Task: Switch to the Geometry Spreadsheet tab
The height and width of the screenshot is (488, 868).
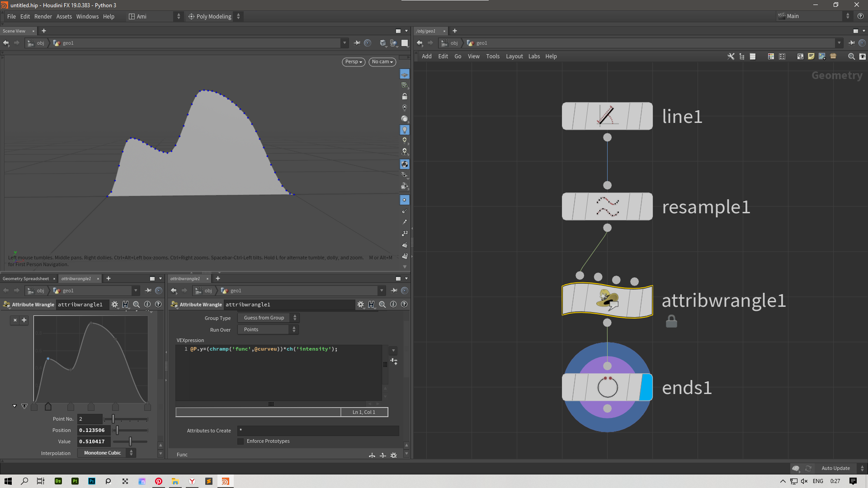Action: click(x=26, y=279)
